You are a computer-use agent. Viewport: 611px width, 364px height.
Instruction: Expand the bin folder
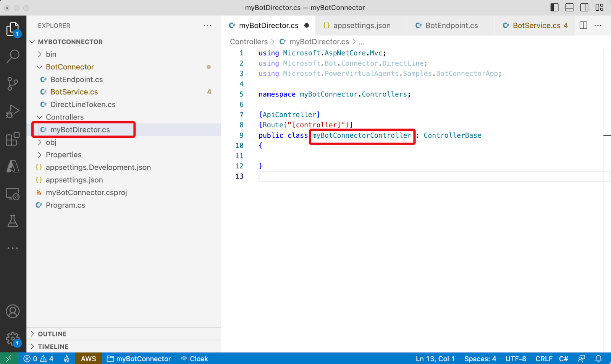pos(124,54)
